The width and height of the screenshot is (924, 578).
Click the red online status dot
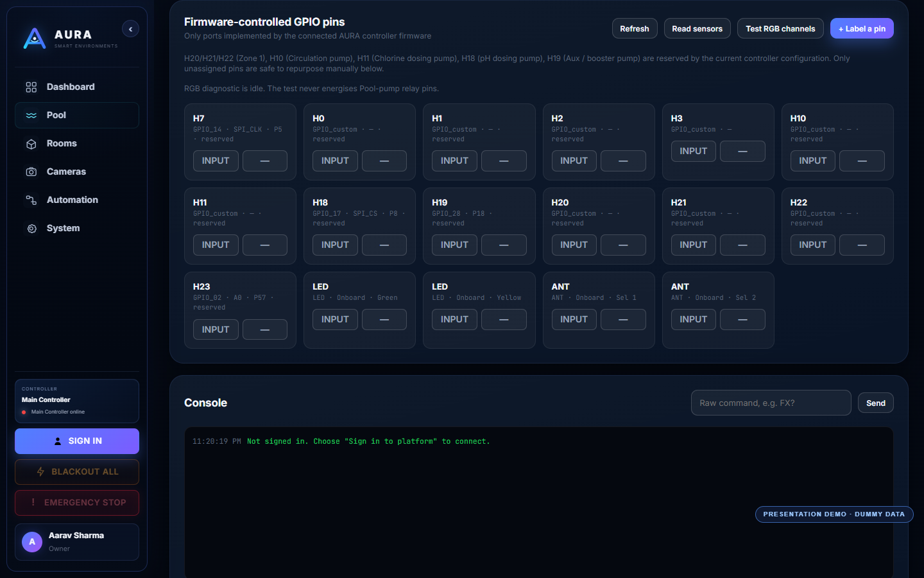click(24, 412)
